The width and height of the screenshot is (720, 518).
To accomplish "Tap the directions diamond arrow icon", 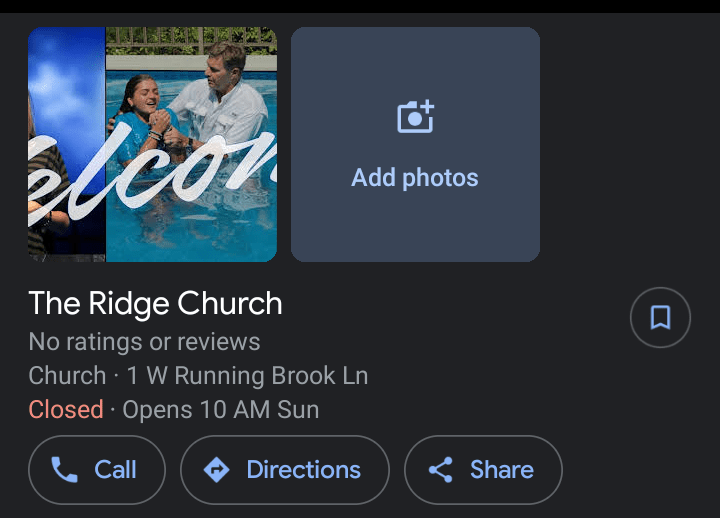I will click(216, 470).
